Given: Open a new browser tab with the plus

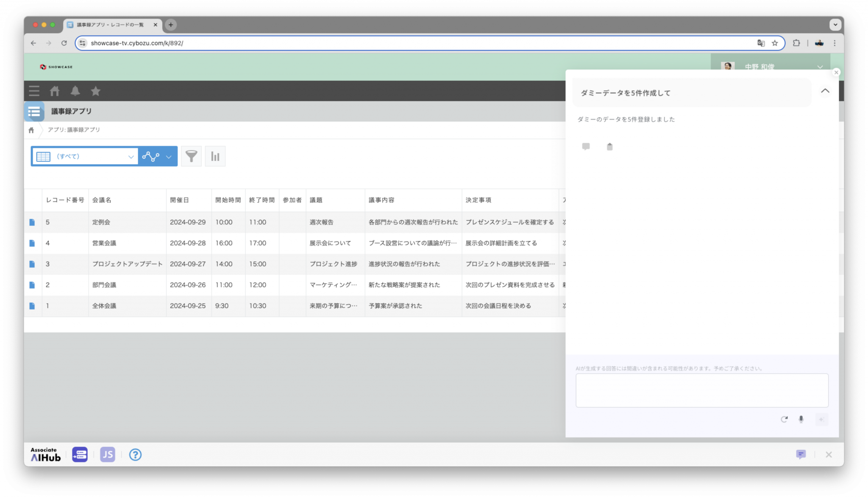Looking at the screenshot, I should [170, 25].
